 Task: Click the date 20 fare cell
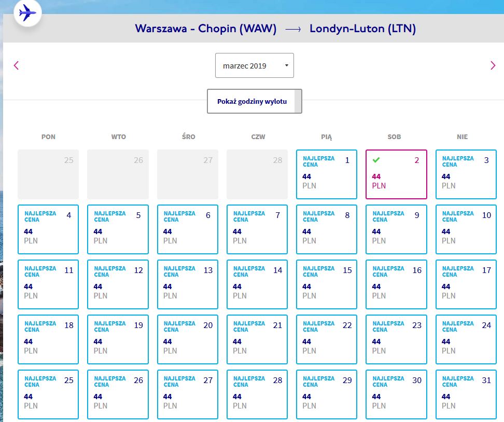pos(188,339)
